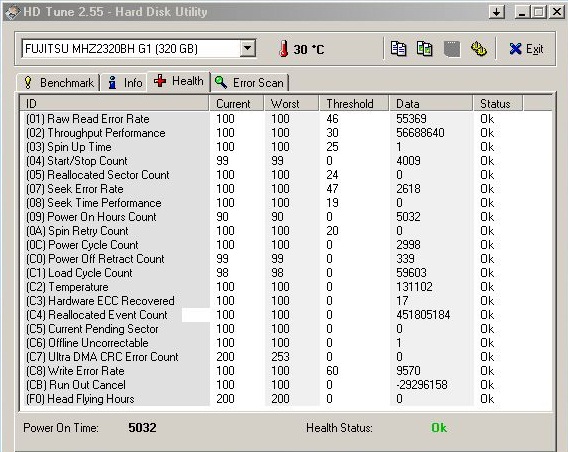Click the Power On Time value 5032 at bottom

pyautogui.click(x=142, y=428)
